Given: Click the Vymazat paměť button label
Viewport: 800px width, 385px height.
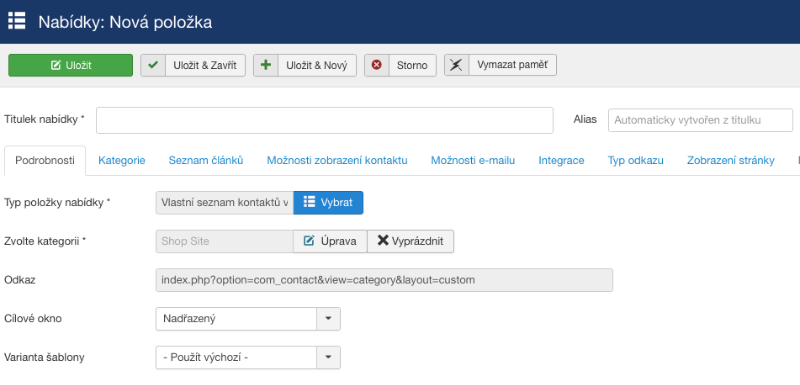Looking at the screenshot, I should pos(512,65).
